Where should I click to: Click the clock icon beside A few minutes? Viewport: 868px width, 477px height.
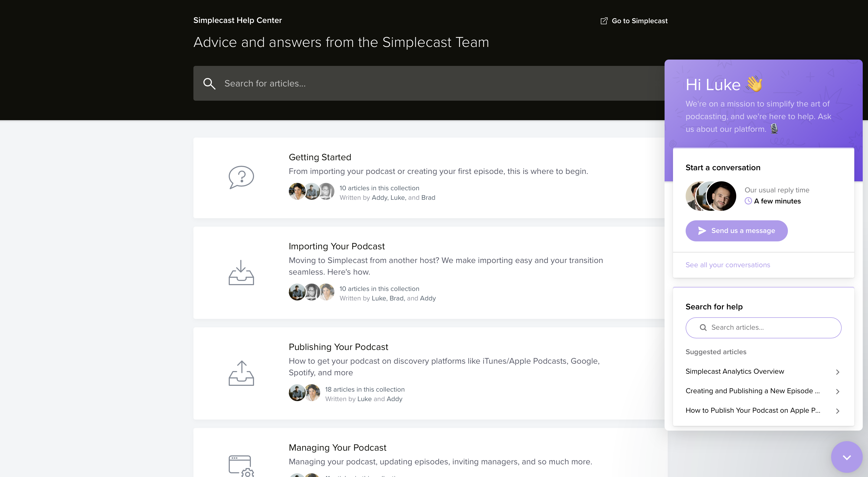(x=748, y=201)
